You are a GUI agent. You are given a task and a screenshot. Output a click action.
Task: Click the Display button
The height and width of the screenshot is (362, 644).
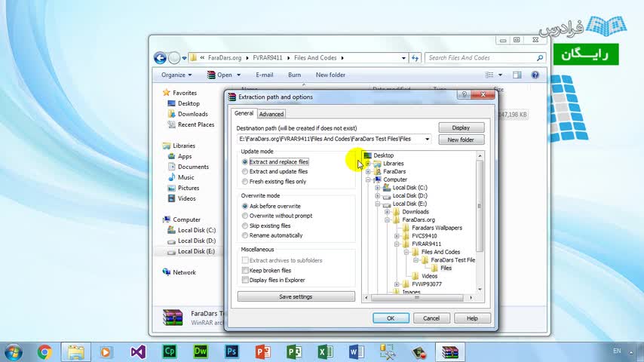[x=462, y=127]
